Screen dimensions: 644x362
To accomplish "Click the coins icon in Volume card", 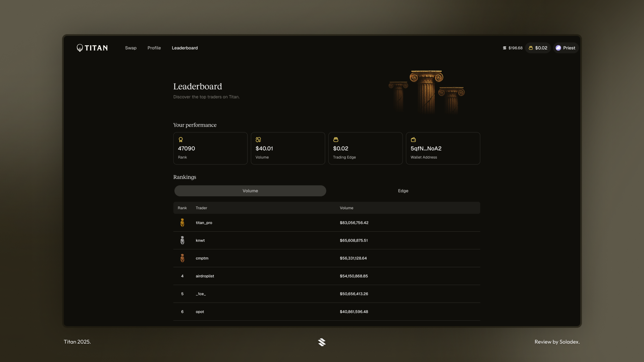I will click(258, 139).
